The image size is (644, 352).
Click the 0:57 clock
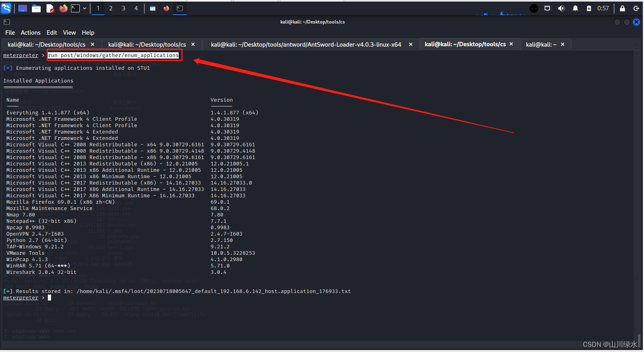coord(603,8)
